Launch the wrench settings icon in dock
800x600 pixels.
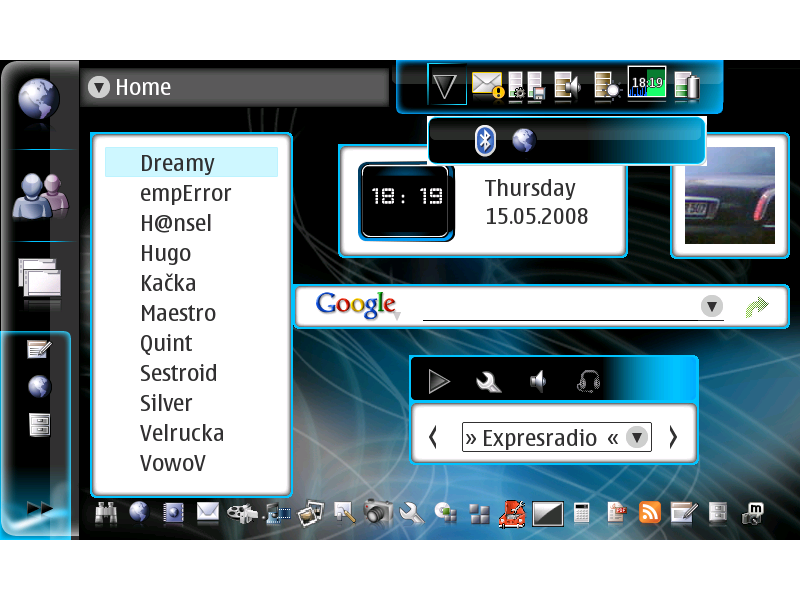[x=411, y=513]
